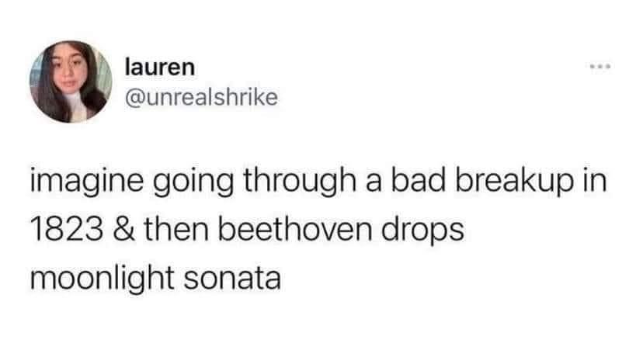Click the word in ending first line
Viewport: 643px width, 364px height.
tap(595, 180)
